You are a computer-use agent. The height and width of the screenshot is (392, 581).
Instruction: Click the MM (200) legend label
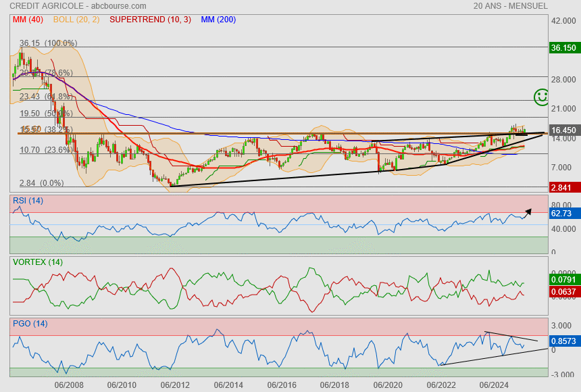point(218,20)
